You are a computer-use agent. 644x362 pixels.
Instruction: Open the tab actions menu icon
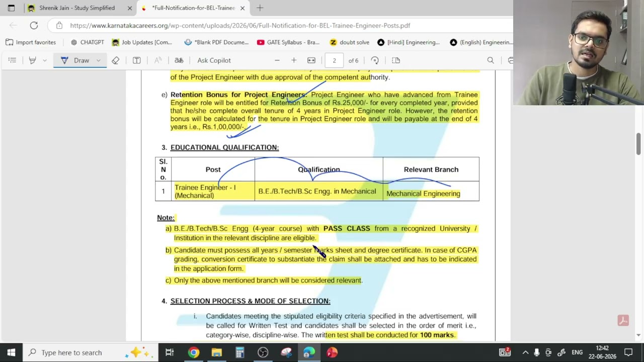[11, 8]
